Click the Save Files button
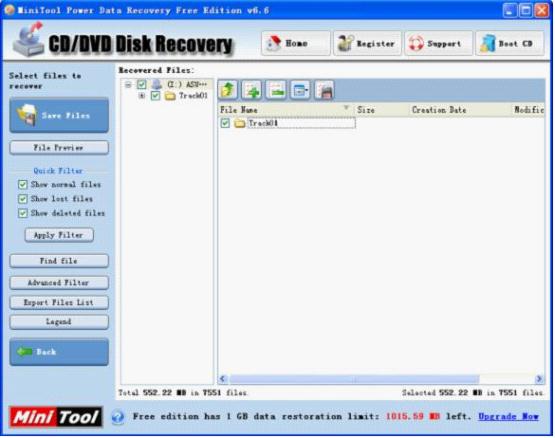555x438 pixels. 59,115
